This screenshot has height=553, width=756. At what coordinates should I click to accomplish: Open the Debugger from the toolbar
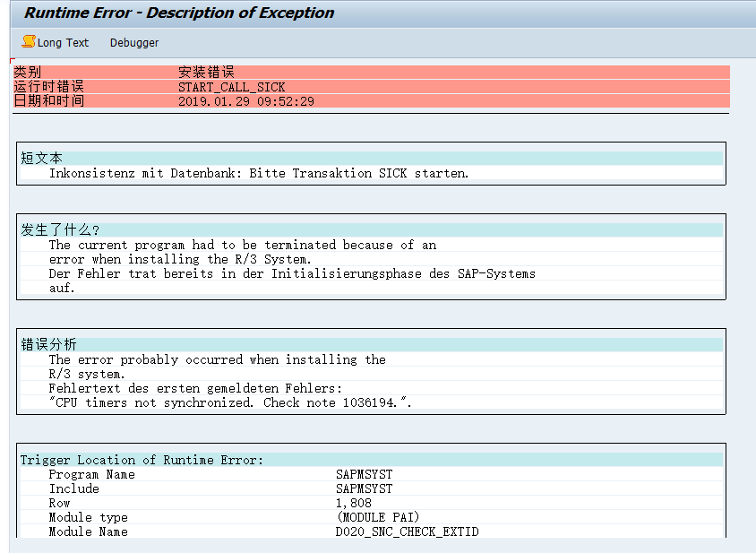tap(134, 43)
